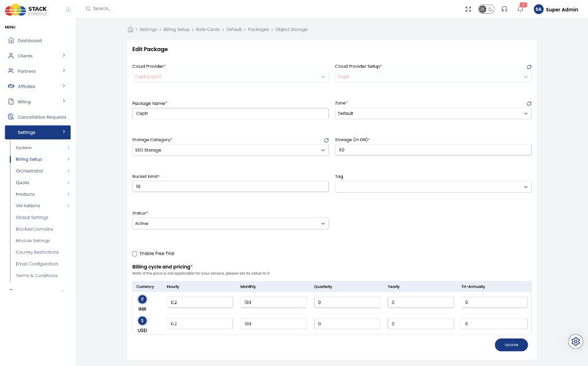This screenshot has width=588, height=366.
Task: Collapse the sidebar using the menu toggle icon
Action: (x=68, y=10)
